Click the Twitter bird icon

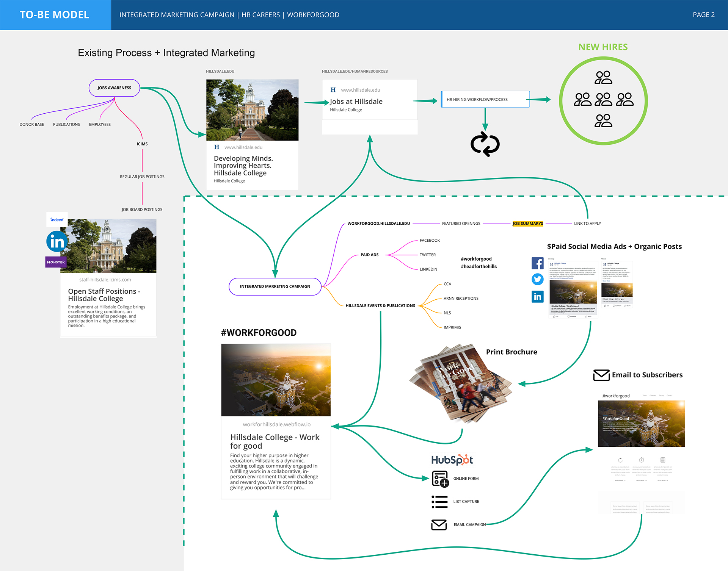click(x=537, y=279)
